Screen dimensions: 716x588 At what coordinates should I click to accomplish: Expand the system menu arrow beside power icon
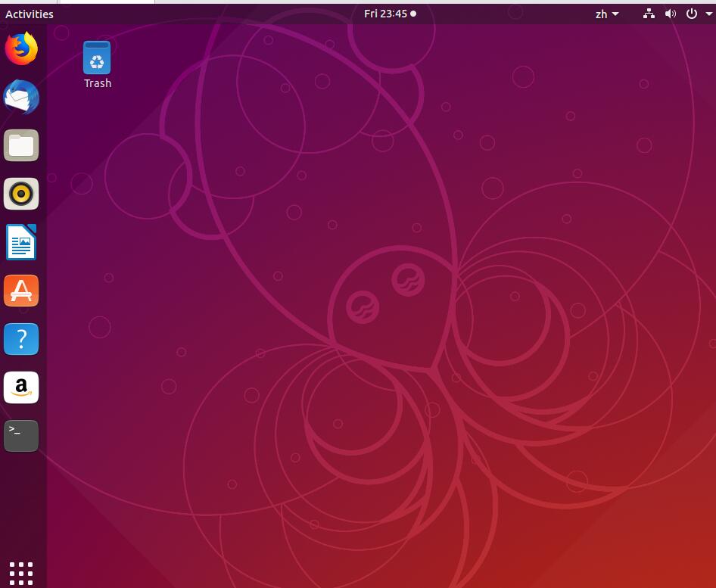708,14
